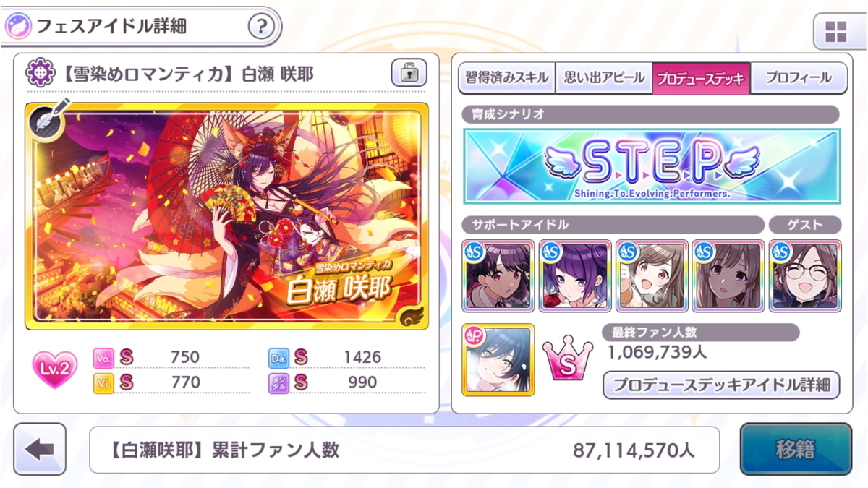Screen dimensions: 868x488
Task: Switch to 思い出アピール tab
Action: 603,77
